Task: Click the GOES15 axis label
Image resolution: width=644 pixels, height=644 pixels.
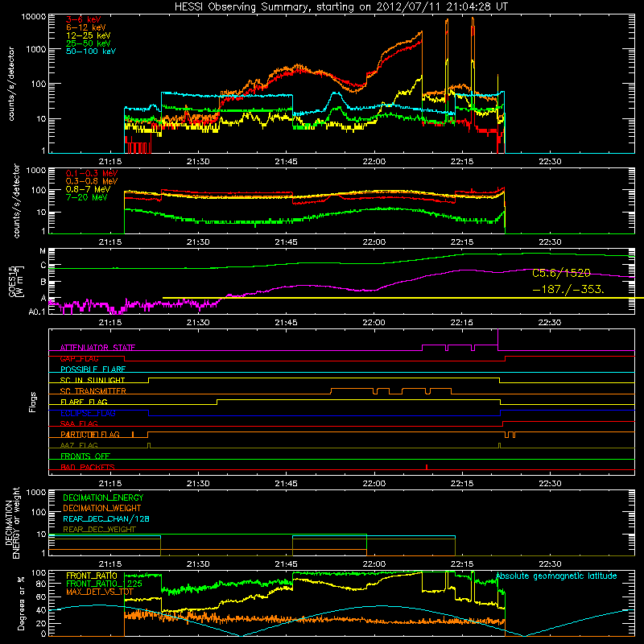Action: pos(12,281)
